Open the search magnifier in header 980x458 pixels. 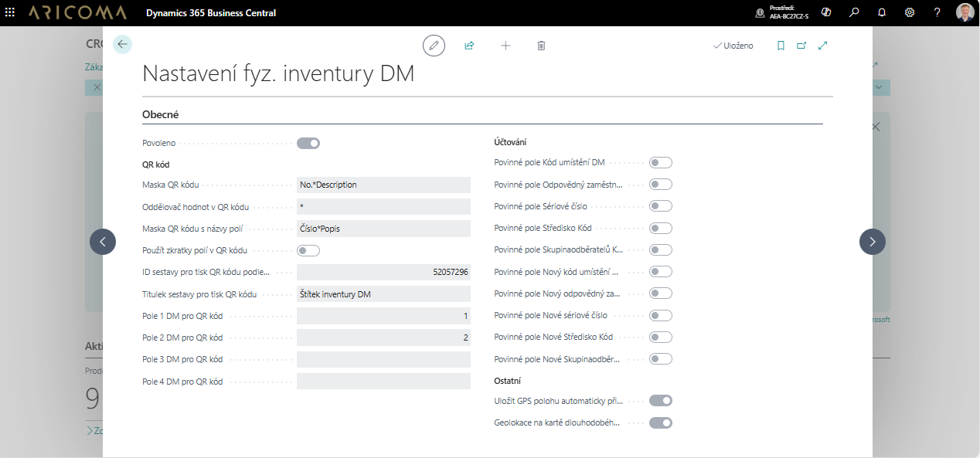(854, 12)
